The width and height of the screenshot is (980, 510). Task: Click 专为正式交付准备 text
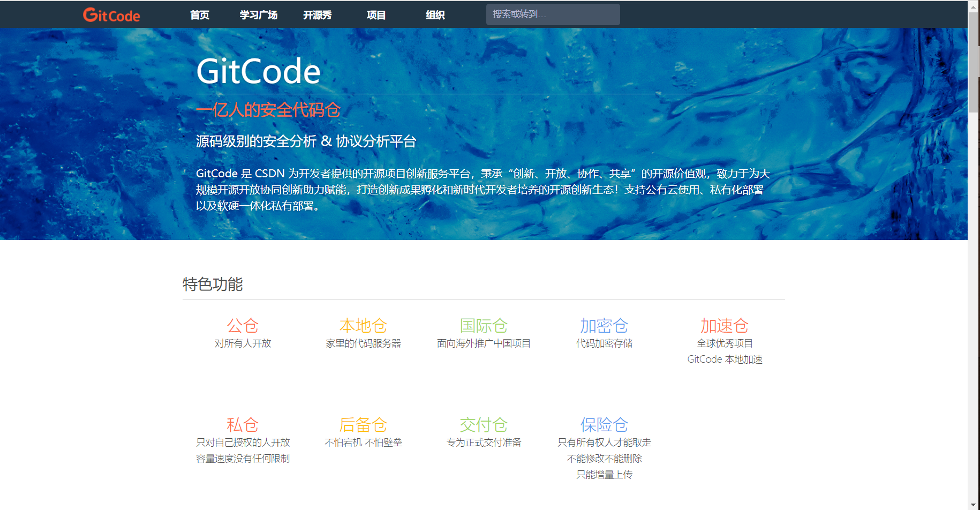484,442
